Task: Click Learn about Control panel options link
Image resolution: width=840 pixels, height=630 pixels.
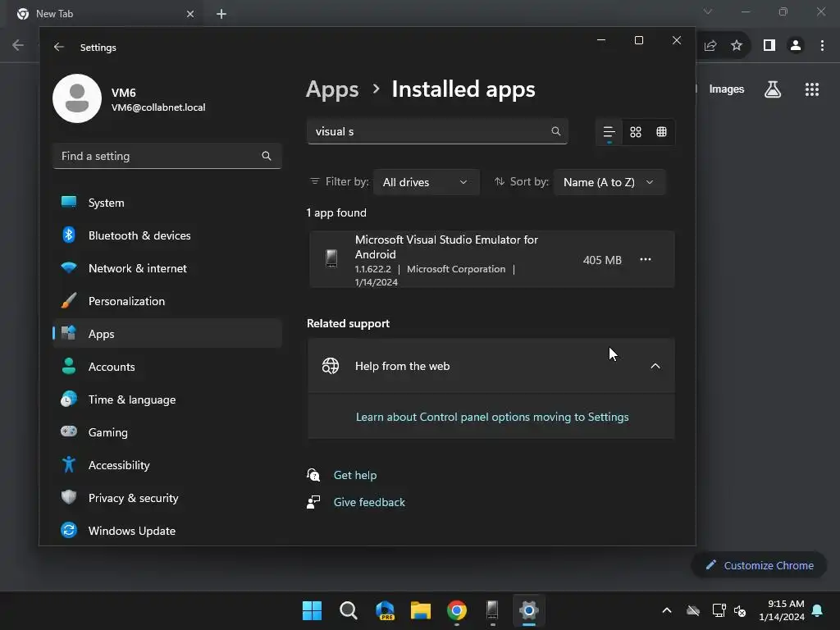Action: click(492, 417)
